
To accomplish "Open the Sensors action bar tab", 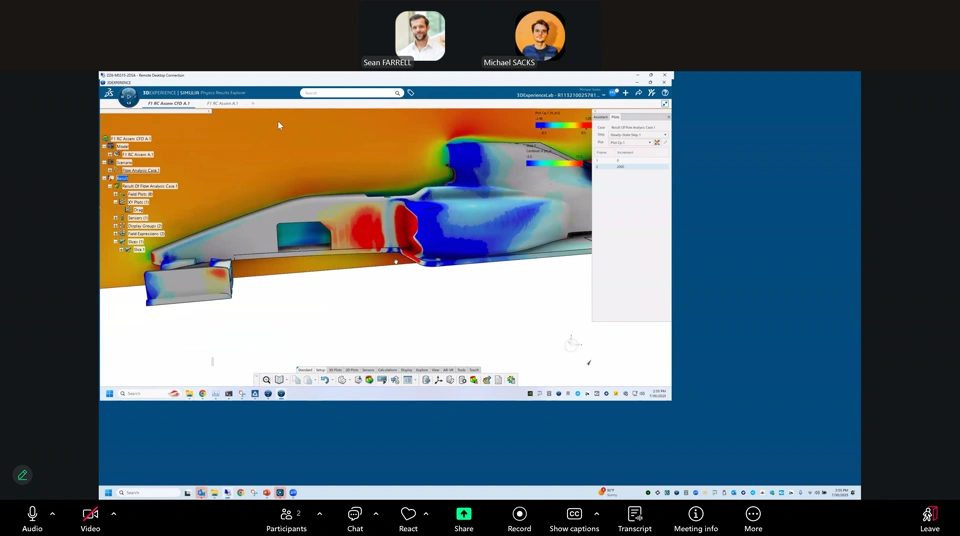I will click(x=368, y=370).
